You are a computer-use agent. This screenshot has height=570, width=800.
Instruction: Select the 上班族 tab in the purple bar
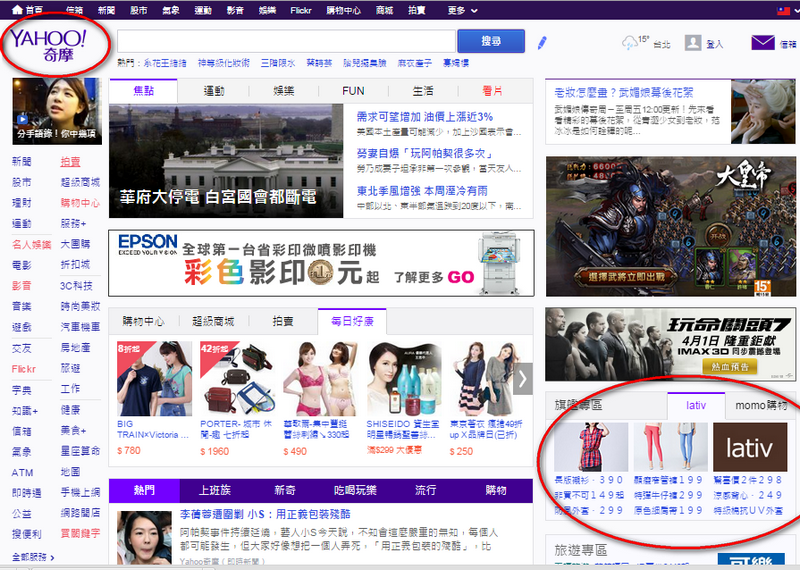pos(214,490)
